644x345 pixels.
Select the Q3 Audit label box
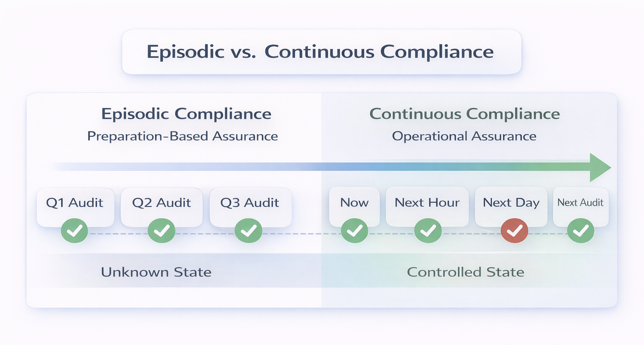(250, 203)
